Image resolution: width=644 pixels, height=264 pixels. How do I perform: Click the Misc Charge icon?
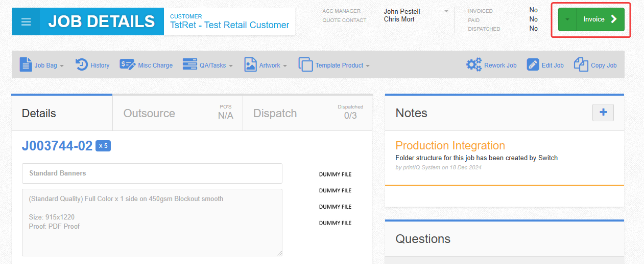pyautogui.click(x=127, y=65)
